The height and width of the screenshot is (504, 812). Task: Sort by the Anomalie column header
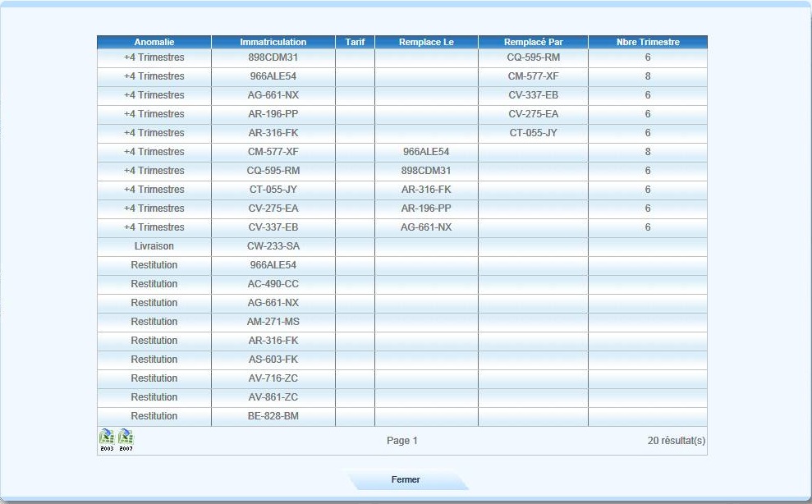[154, 42]
